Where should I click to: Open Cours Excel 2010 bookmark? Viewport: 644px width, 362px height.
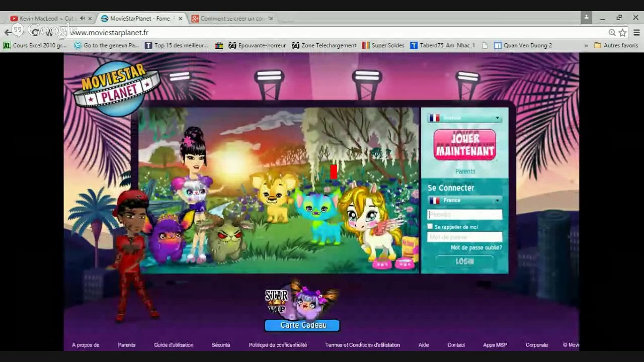pos(35,45)
